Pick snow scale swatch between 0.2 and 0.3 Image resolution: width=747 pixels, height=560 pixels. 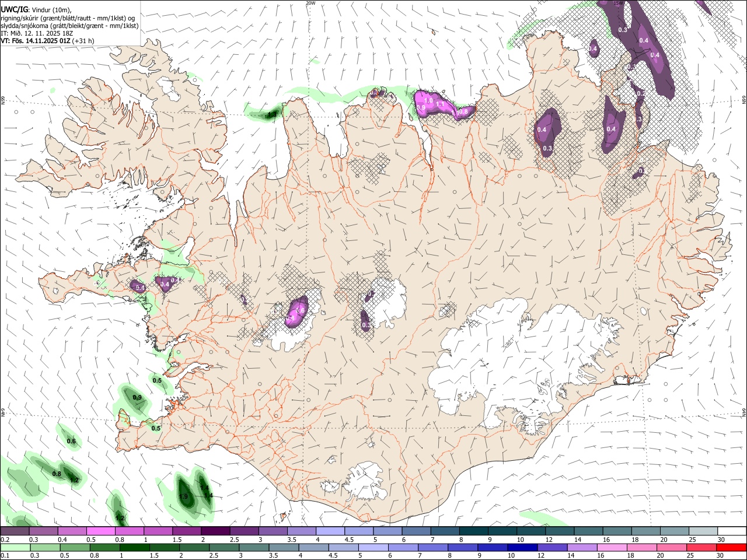click(15, 531)
